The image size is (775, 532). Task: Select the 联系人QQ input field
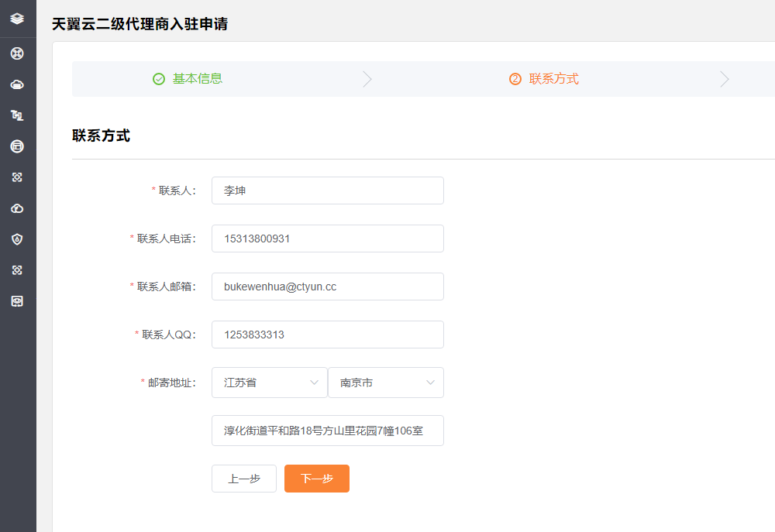pos(327,335)
